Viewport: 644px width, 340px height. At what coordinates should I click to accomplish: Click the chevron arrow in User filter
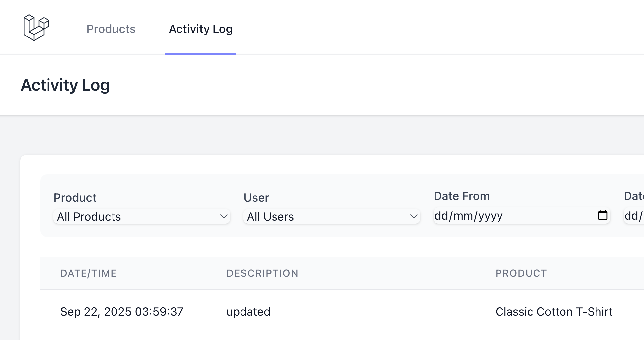point(414,216)
